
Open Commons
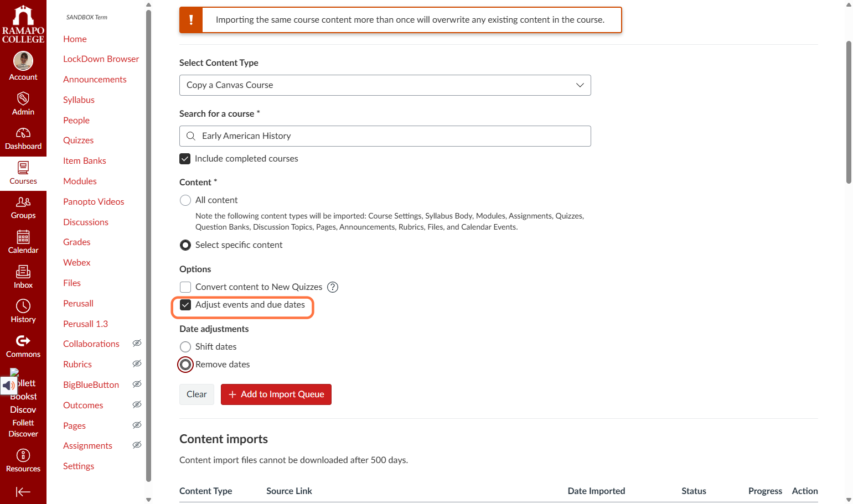[x=23, y=346]
